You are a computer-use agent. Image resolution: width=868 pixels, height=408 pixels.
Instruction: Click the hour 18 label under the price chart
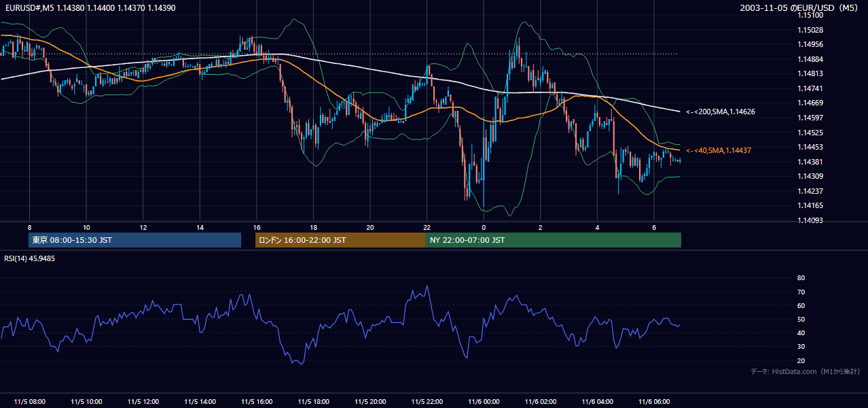pyautogui.click(x=313, y=227)
